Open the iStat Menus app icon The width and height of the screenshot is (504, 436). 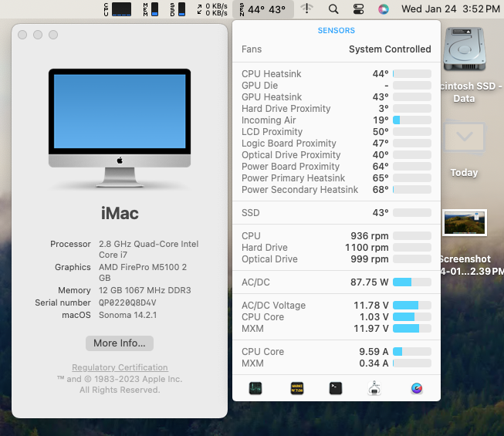coord(417,388)
